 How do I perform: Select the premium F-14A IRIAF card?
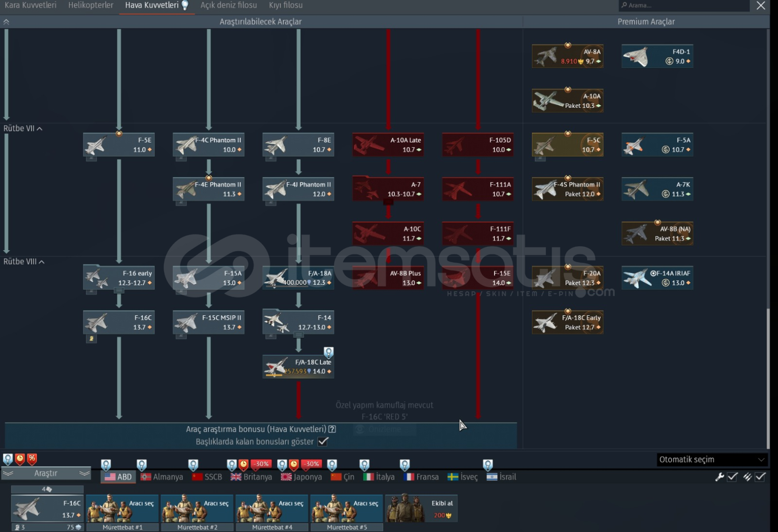[657, 278]
